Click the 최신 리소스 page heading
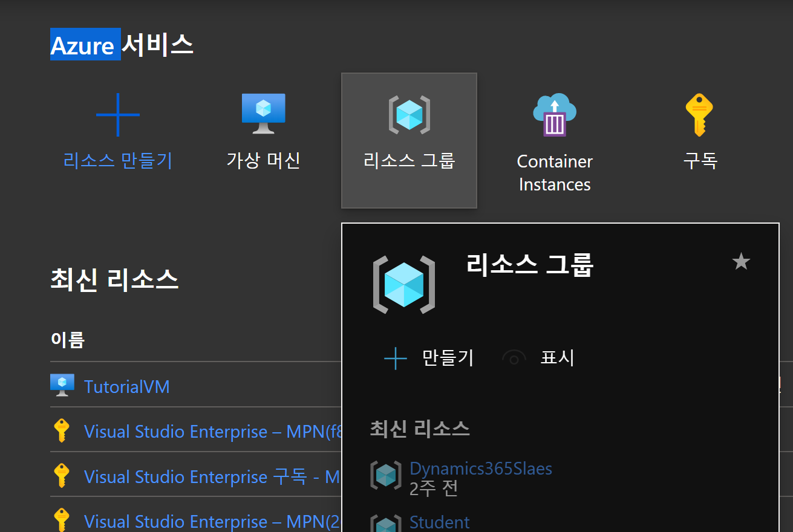This screenshot has height=532, width=793. click(114, 280)
